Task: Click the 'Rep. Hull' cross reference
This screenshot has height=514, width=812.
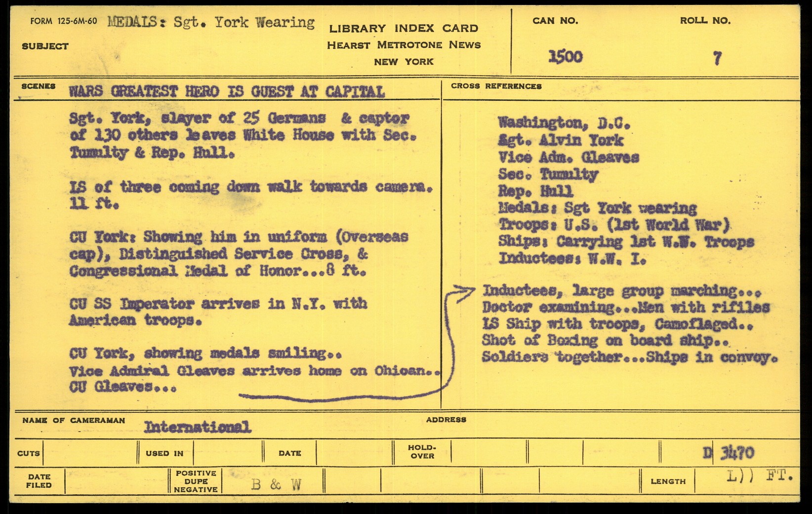Action: coord(535,191)
